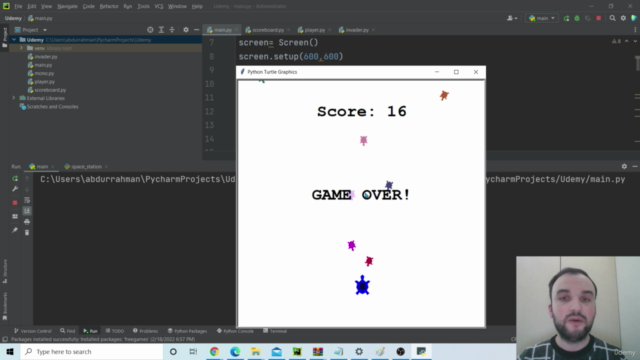Click the Rerun icon in the Run panel
This screenshot has height=360, width=640.
[x=15, y=179]
